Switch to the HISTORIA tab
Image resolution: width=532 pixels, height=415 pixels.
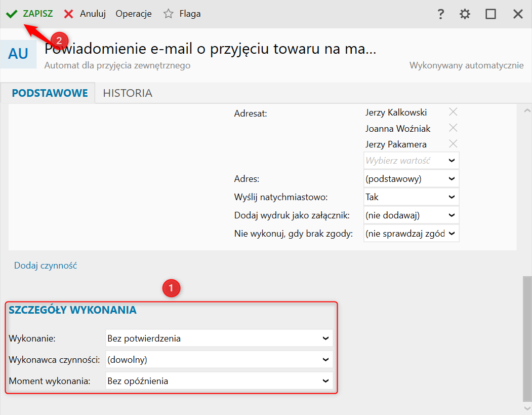(x=128, y=93)
